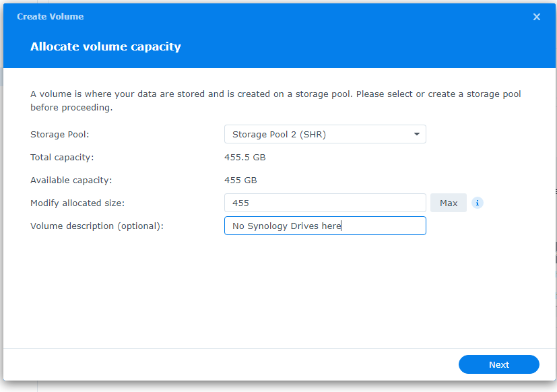Screen dimensions: 557x392
Task: Click the Volume description (optional) label
Action: [97, 226]
